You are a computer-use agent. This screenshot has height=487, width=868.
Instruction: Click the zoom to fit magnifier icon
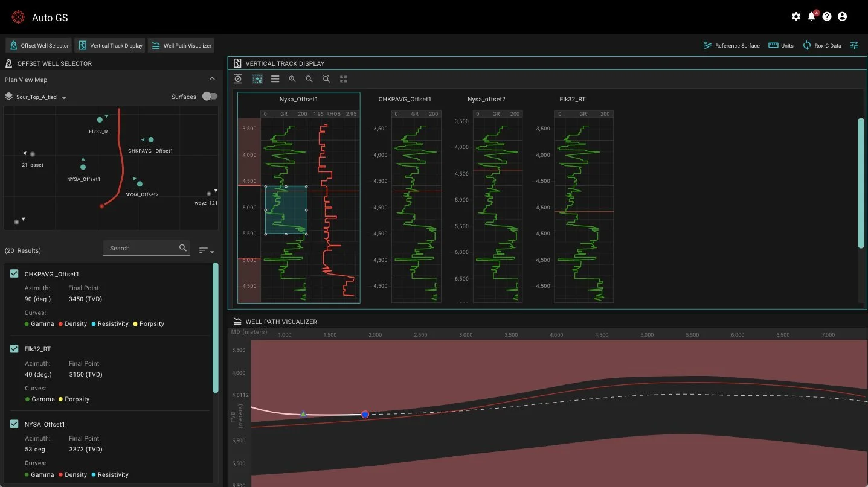click(326, 79)
